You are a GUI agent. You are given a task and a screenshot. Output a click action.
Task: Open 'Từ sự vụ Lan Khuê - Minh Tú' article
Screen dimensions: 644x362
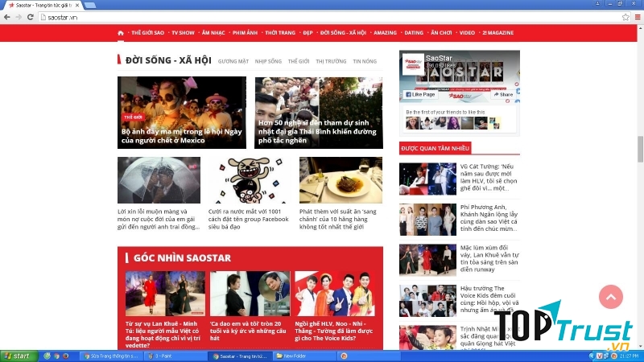pyautogui.click(x=163, y=335)
